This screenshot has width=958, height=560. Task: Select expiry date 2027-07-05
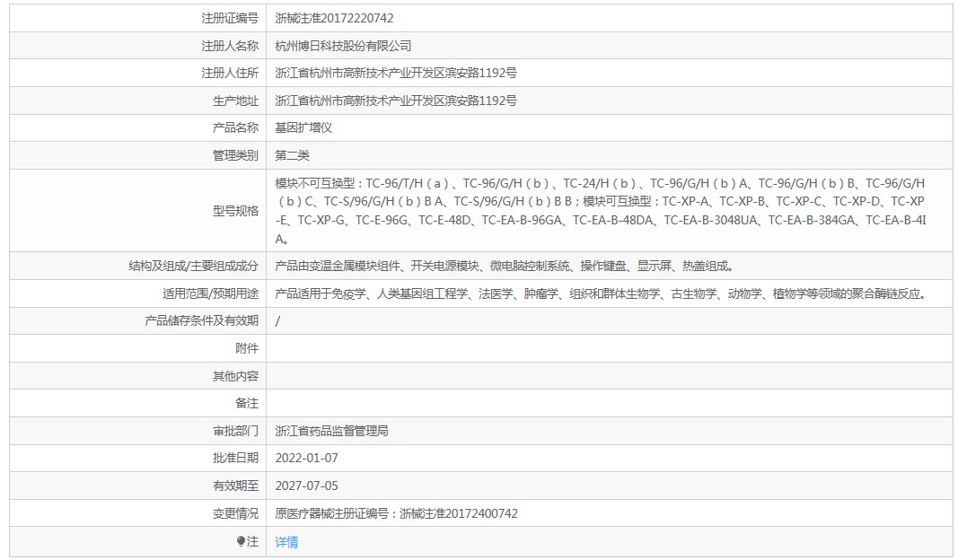[x=307, y=486]
